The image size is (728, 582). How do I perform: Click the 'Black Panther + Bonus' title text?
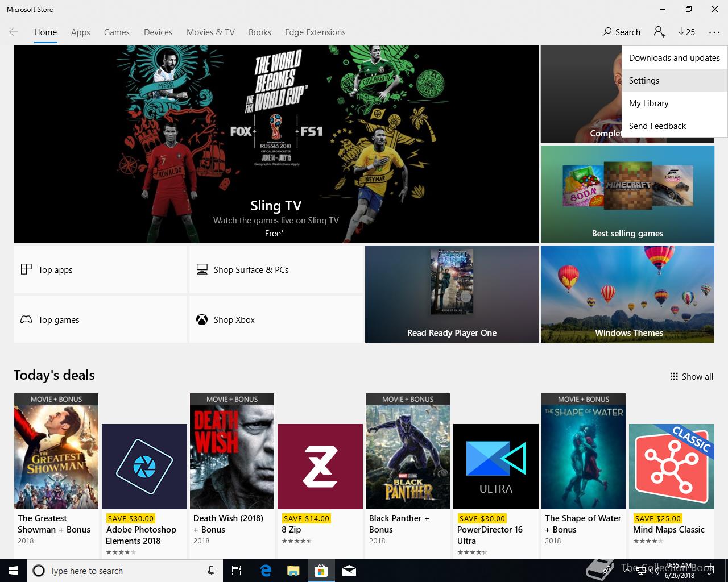(399, 524)
